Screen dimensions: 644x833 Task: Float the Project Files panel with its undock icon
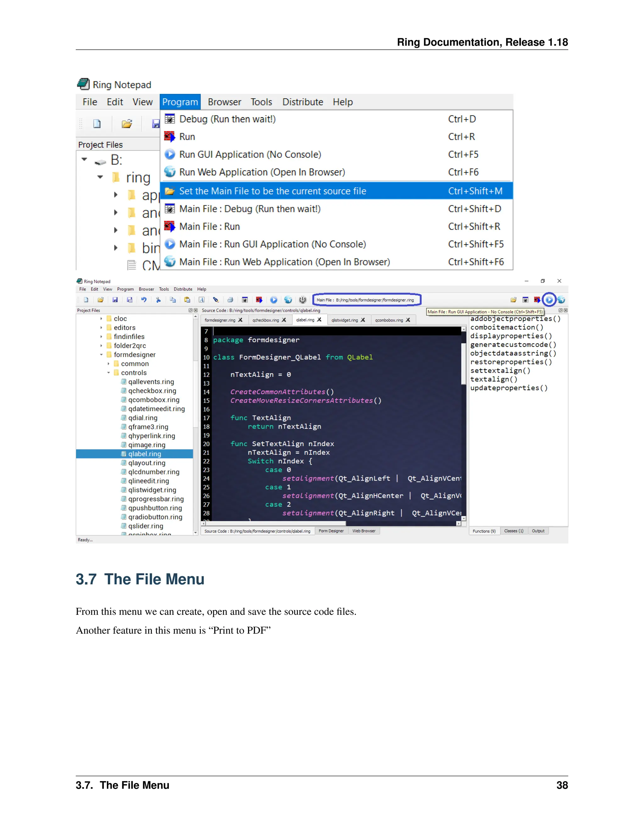[x=190, y=311]
